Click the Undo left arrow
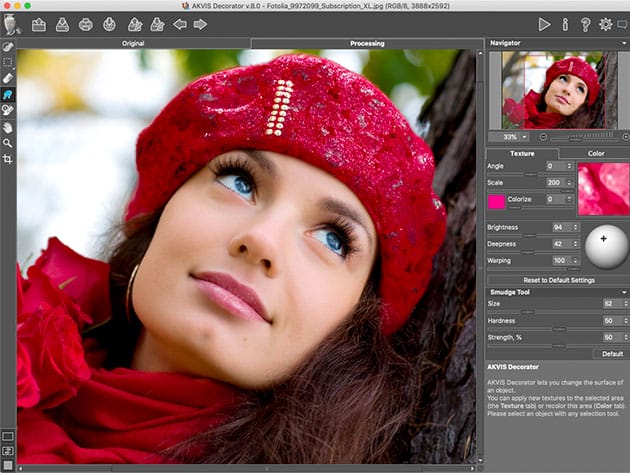The image size is (630, 473). (x=180, y=24)
